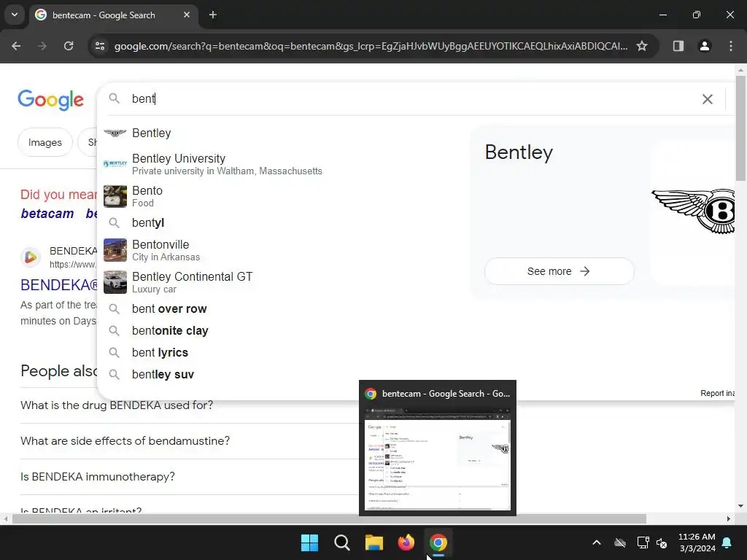This screenshot has width=747, height=560.
Task: Click the Bento food thumbnail
Action: [115, 196]
